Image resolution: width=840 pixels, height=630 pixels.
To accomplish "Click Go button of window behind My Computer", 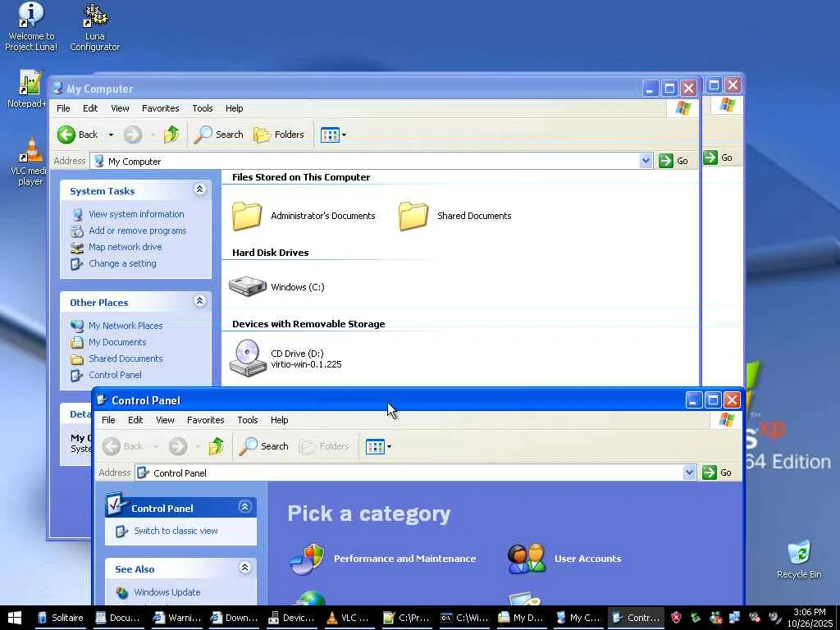I will coord(718,157).
